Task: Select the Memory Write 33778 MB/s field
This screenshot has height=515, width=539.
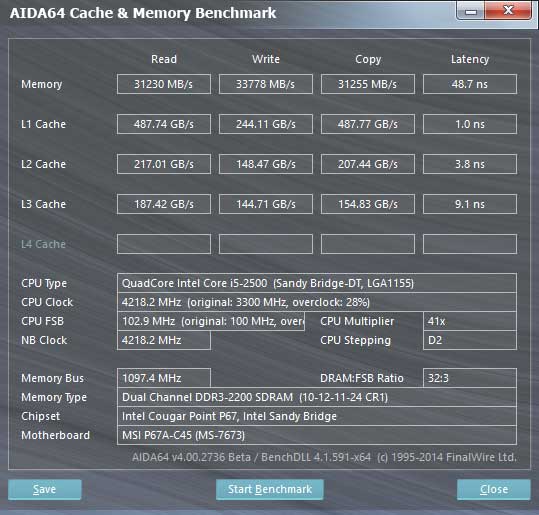Action: coord(266,84)
